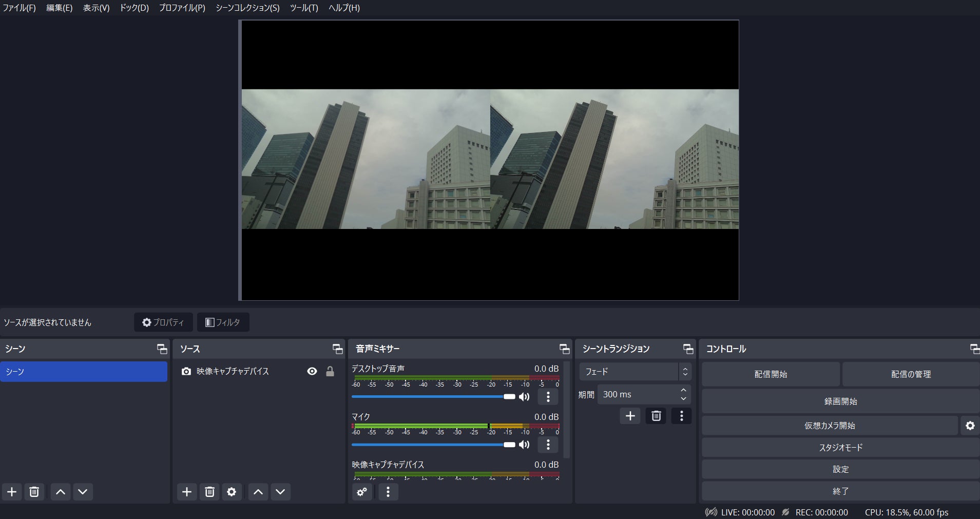The image size is (980, 519).
Task: Toggle lock on 映像キャプチャデバイス source
Action: 330,371
